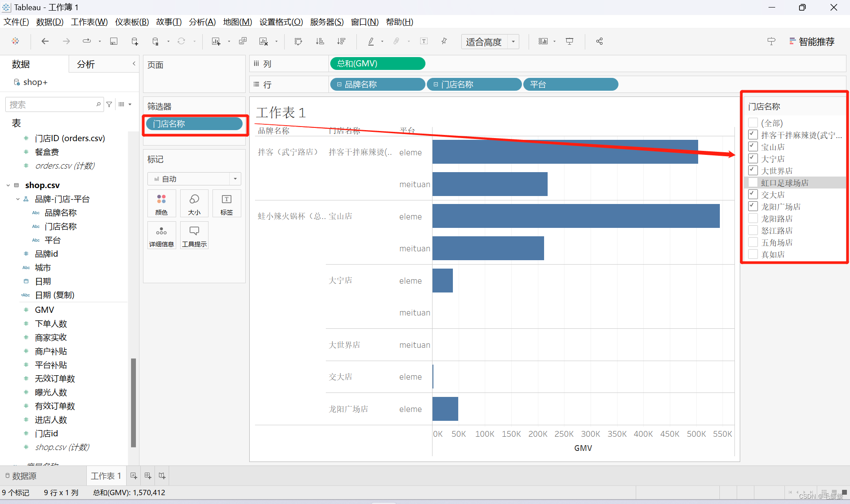Viewport: 850px width, 504px height.
Task: Open the new worksheet dropdown arrow
Action: click(x=229, y=41)
